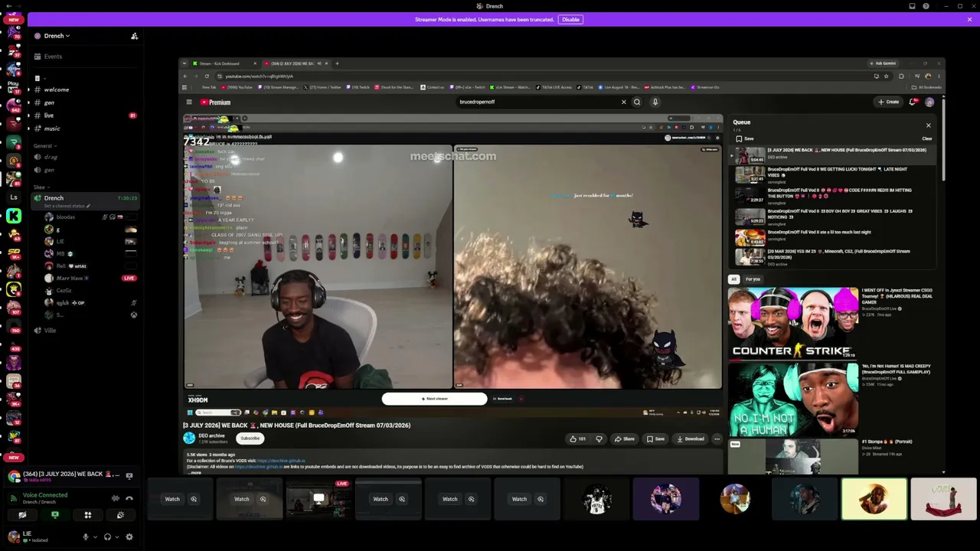Open the invite people icon beside Drench
Image resolution: width=980 pixels, height=551 pixels.
click(x=134, y=36)
